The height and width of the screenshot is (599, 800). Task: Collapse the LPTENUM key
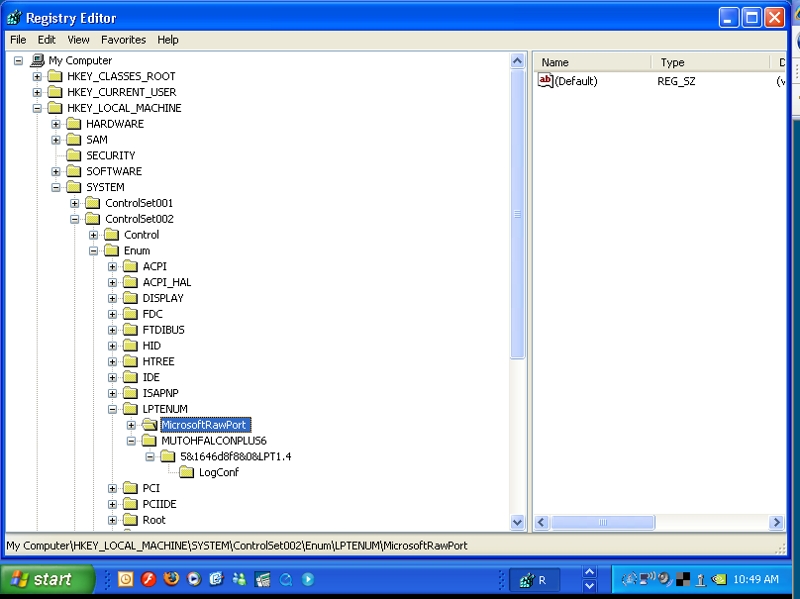(x=113, y=409)
